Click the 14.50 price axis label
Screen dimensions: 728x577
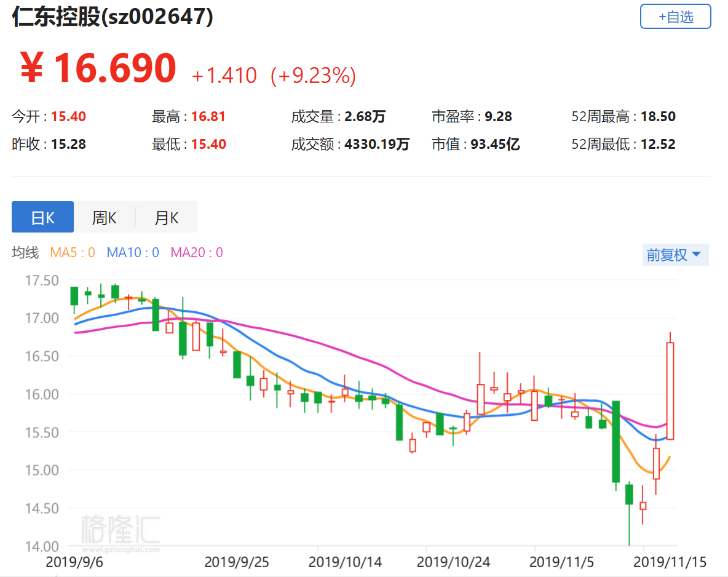pyautogui.click(x=42, y=508)
